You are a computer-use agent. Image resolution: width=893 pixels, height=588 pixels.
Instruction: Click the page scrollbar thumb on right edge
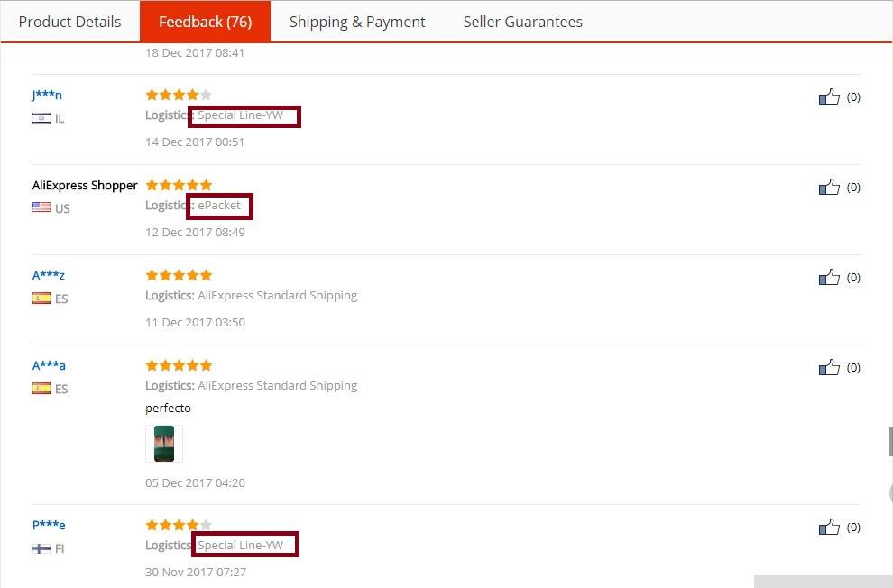pyautogui.click(x=890, y=442)
